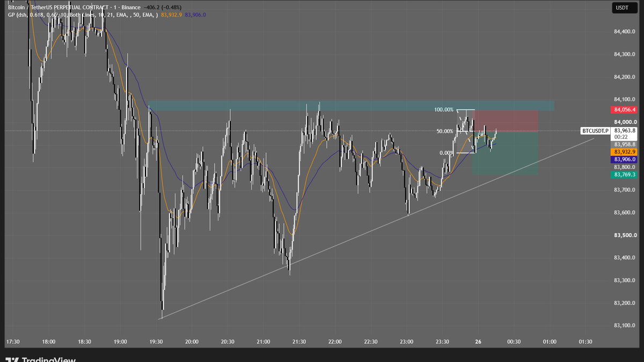Click the 100.00% Fibonacci level label
The height and width of the screenshot is (362, 644).
(444, 109)
